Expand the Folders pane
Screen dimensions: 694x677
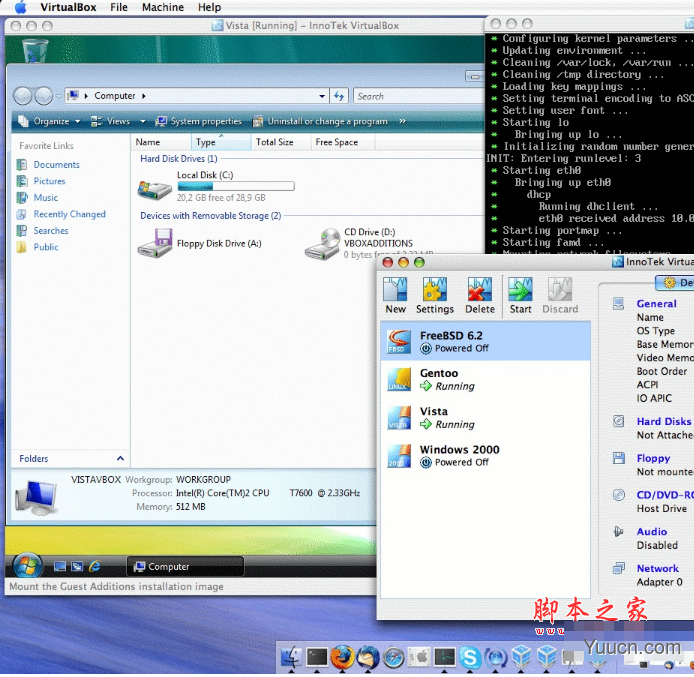[120, 458]
